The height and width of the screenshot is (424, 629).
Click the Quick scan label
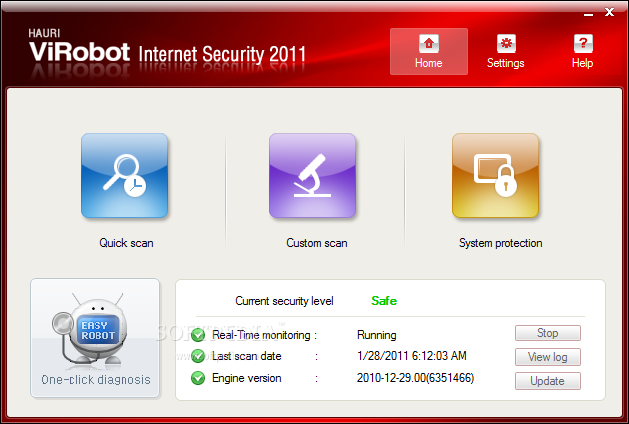(x=126, y=243)
